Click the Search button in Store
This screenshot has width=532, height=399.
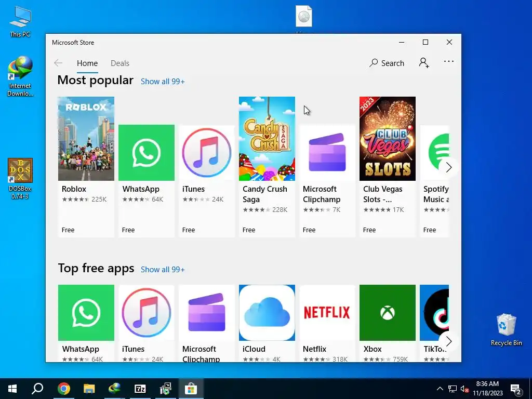click(387, 63)
